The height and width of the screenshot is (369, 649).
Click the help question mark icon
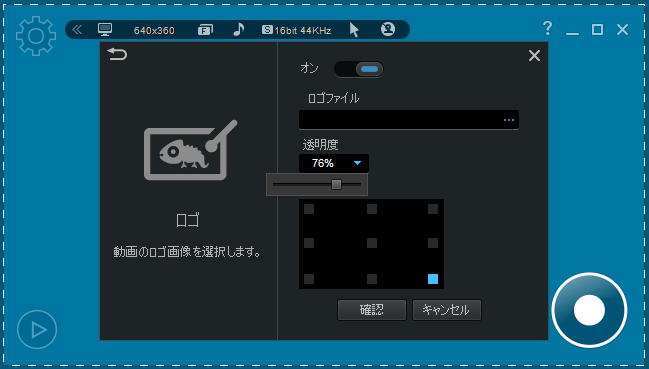click(548, 29)
